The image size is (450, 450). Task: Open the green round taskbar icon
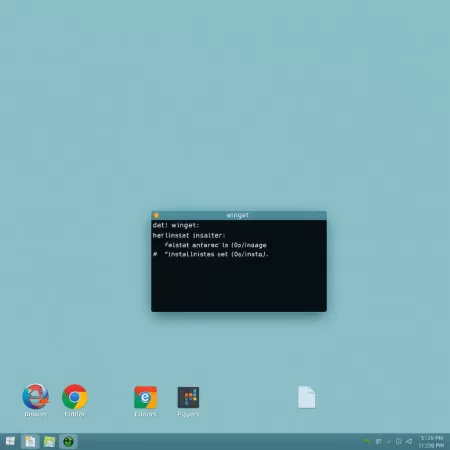[68, 441]
